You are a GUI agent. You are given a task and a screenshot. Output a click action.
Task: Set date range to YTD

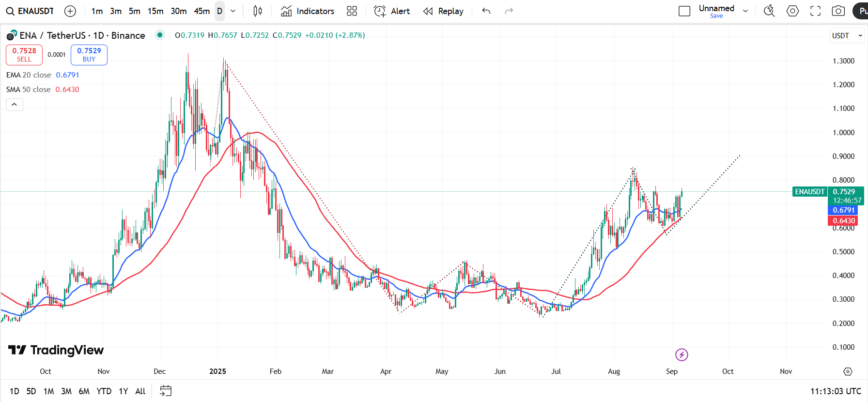tap(104, 391)
